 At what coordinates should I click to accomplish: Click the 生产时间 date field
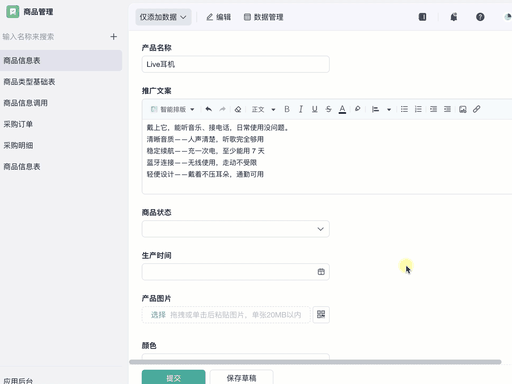click(x=236, y=272)
